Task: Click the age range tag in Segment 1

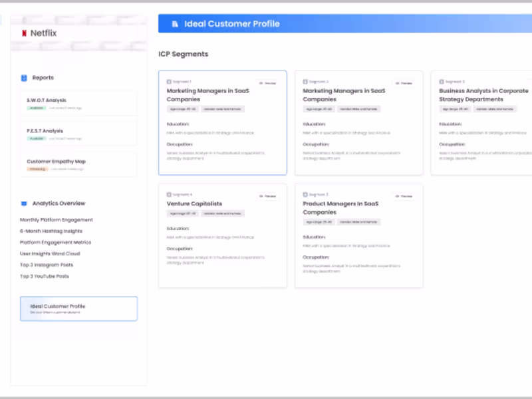Action: pyautogui.click(x=183, y=109)
